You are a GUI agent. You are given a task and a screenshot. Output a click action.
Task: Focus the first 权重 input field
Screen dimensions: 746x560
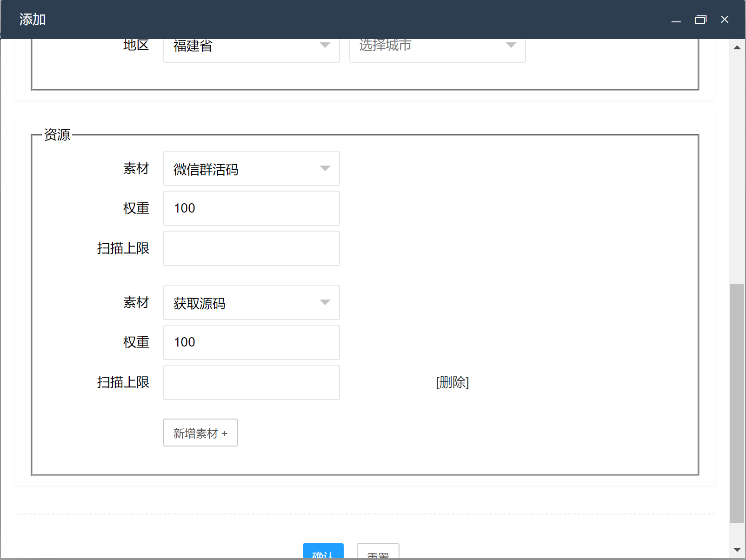pyautogui.click(x=251, y=208)
